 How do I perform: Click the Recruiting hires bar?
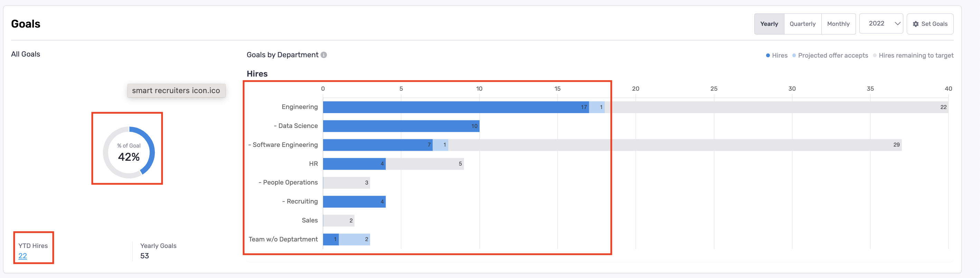pyautogui.click(x=353, y=202)
